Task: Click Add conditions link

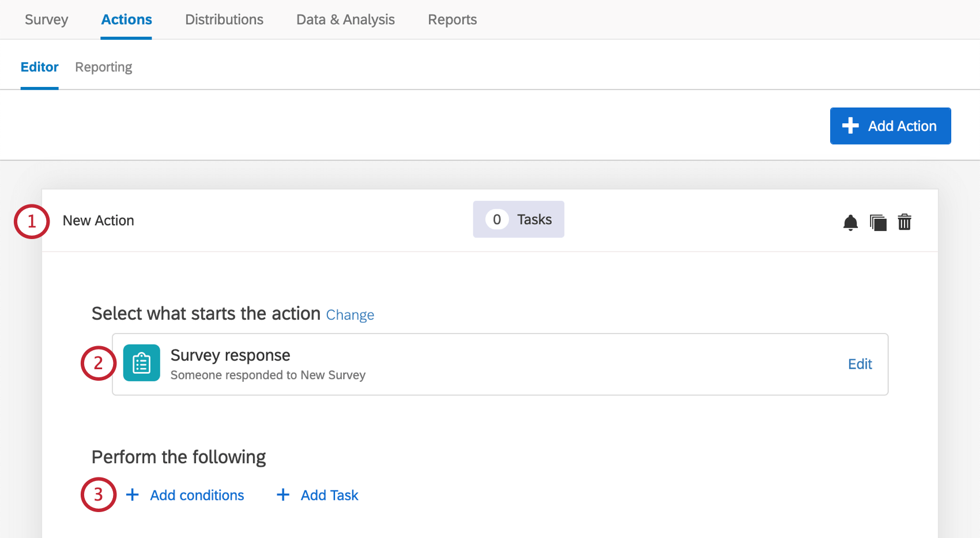Action: click(x=197, y=495)
